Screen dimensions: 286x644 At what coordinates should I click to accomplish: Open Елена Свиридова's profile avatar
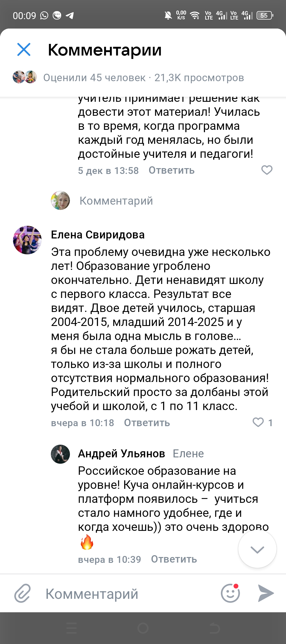click(27, 240)
